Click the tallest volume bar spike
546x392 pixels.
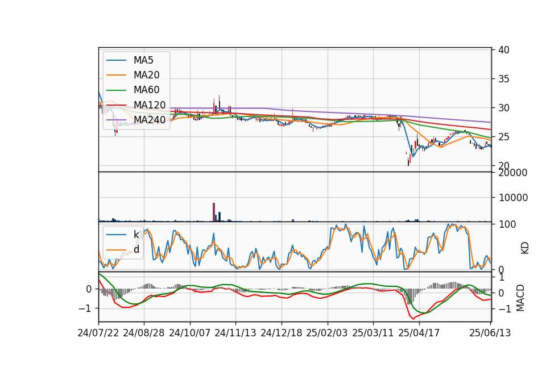214,212
